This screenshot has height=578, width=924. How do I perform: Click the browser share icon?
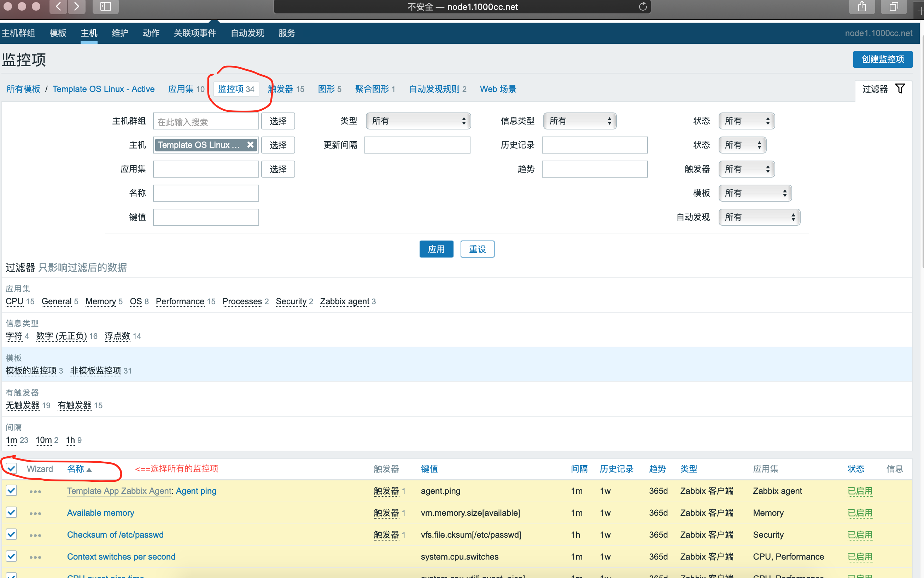862,6
